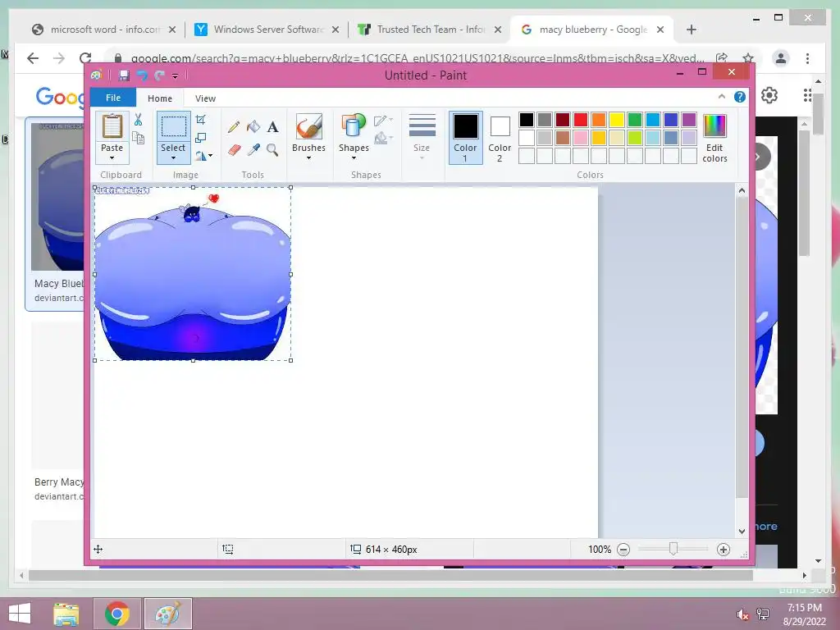
Task: Activate the Color picker eyedropper tool
Action: point(253,150)
